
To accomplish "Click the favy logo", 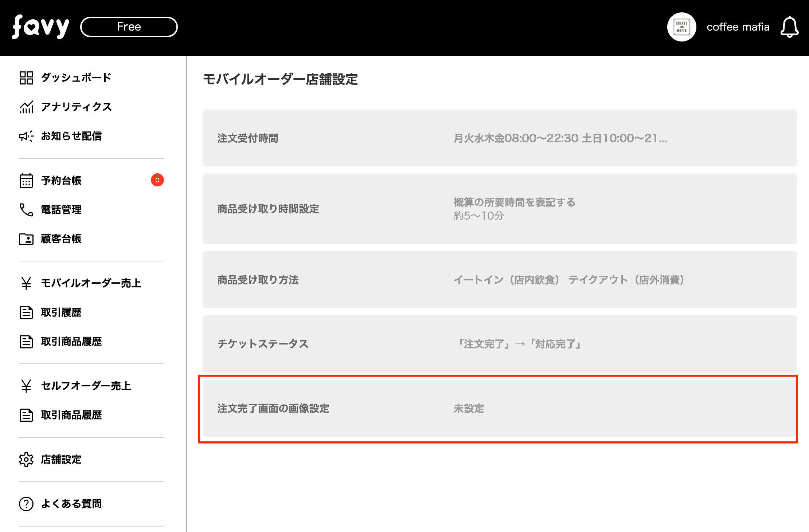I will 40,27.
